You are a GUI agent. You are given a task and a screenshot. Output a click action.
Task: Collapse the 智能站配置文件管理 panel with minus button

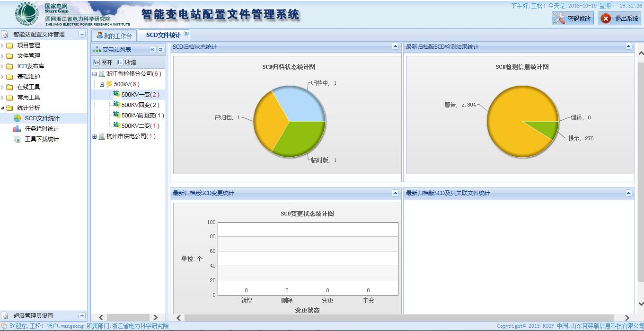pos(82,35)
